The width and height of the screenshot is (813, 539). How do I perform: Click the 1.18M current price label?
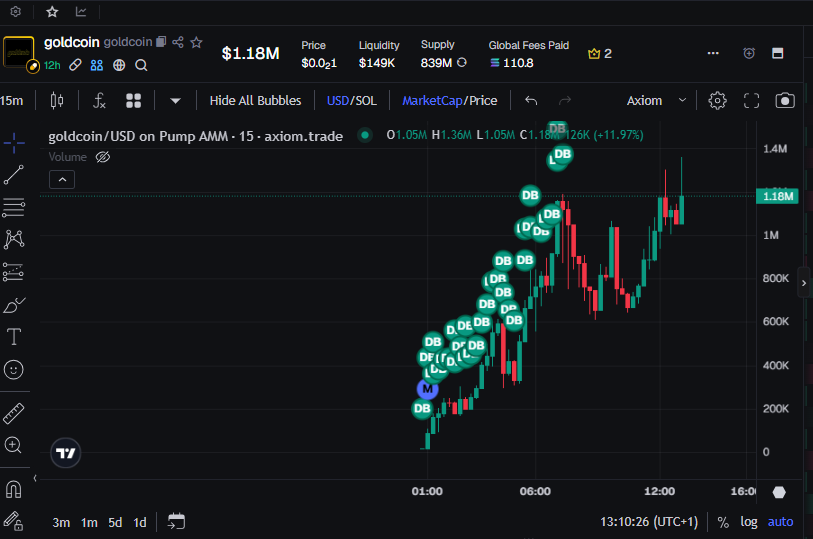[777, 196]
